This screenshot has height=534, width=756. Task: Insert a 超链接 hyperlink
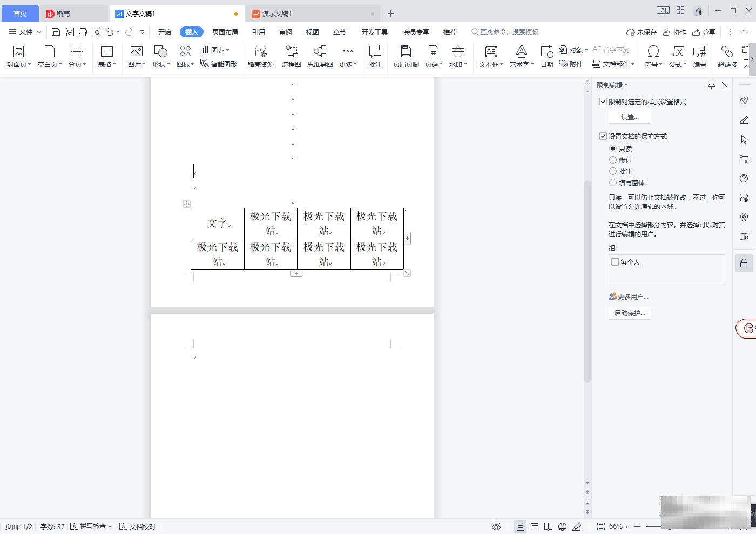click(x=727, y=56)
